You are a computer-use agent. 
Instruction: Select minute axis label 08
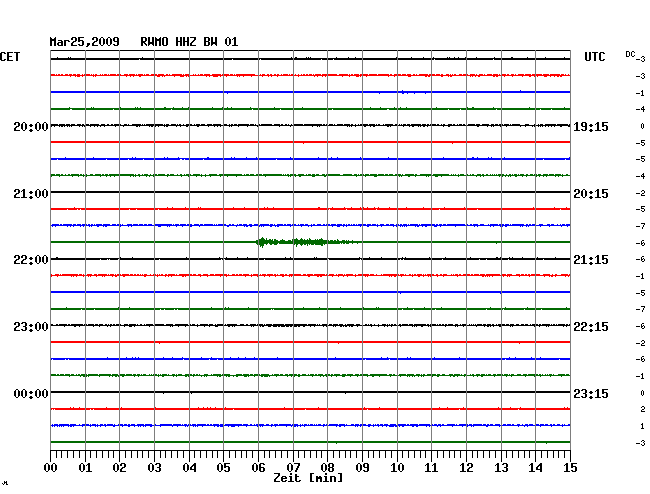coord(327,468)
